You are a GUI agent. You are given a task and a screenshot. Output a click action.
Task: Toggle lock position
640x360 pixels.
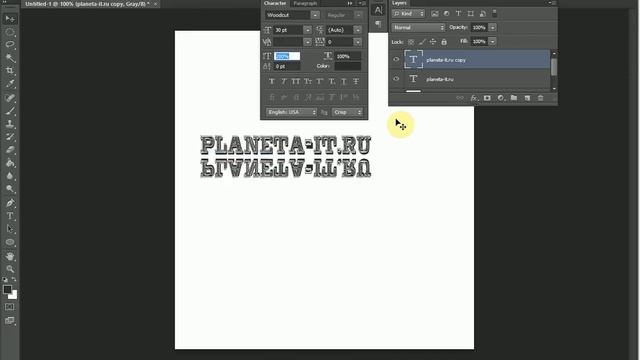click(433, 42)
